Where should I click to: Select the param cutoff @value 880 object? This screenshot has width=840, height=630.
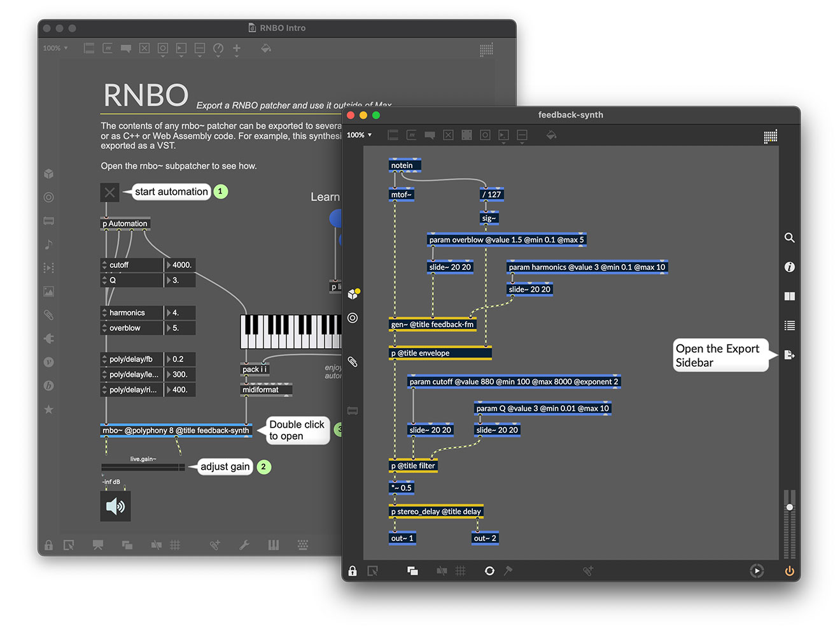pos(514,381)
